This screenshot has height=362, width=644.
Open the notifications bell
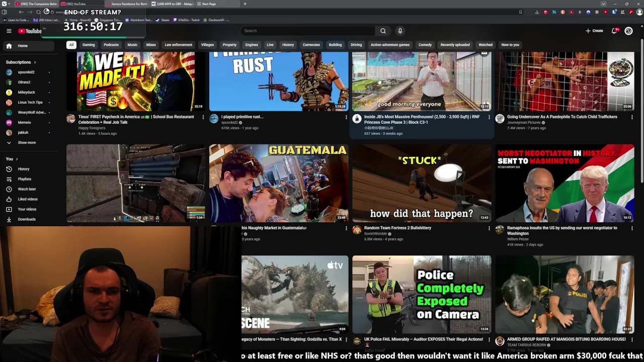click(614, 31)
